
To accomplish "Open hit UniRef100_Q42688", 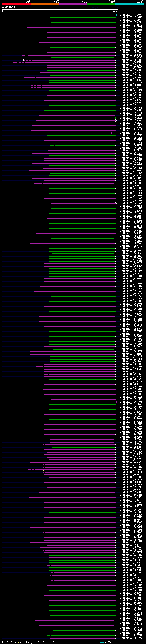I will [x=131, y=47].
